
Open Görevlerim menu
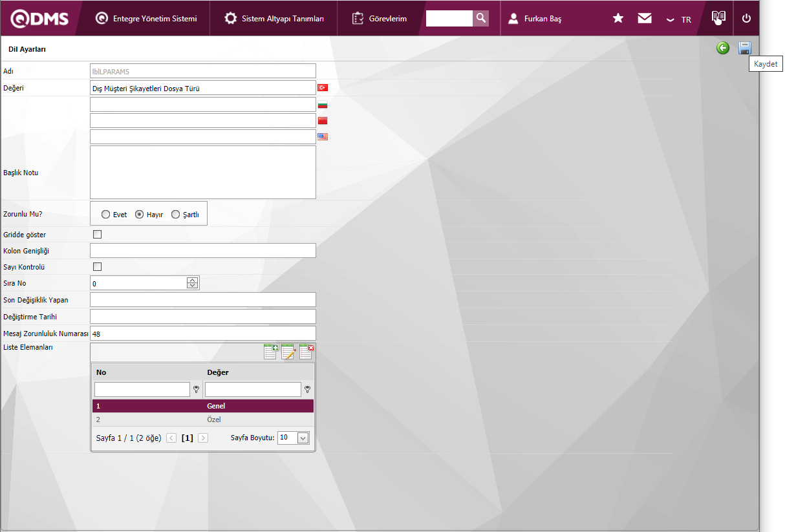coord(380,19)
